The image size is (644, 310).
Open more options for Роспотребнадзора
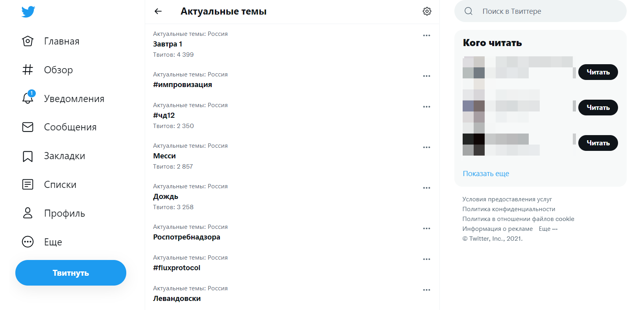click(x=426, y=228)
